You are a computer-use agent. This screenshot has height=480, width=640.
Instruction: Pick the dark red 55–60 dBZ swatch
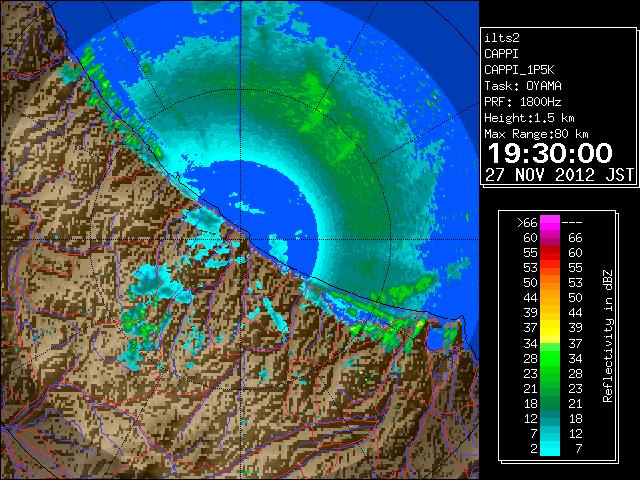[x=550, y=253]
